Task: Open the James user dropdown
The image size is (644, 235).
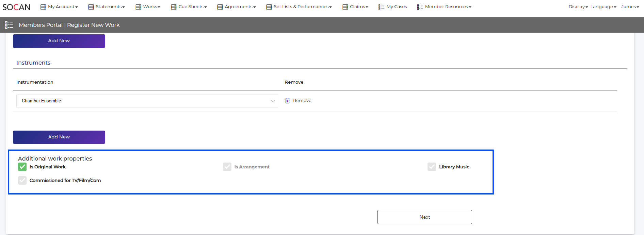Action: [x=630, y=7]
